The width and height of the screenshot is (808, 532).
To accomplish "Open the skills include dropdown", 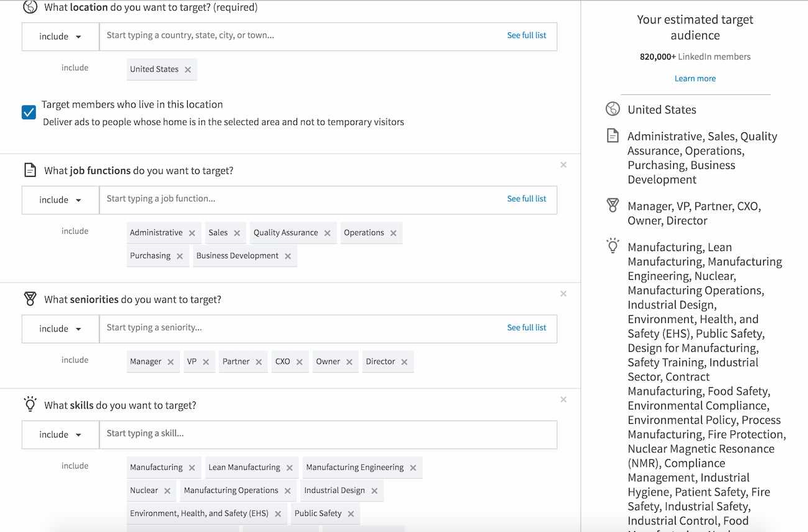I will [60, 435].
